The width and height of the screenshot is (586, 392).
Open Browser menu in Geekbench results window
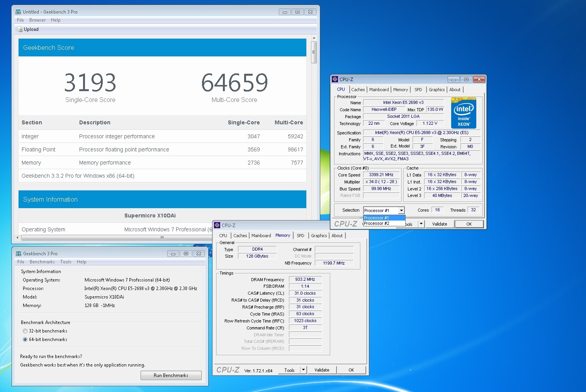pos(37,20)
